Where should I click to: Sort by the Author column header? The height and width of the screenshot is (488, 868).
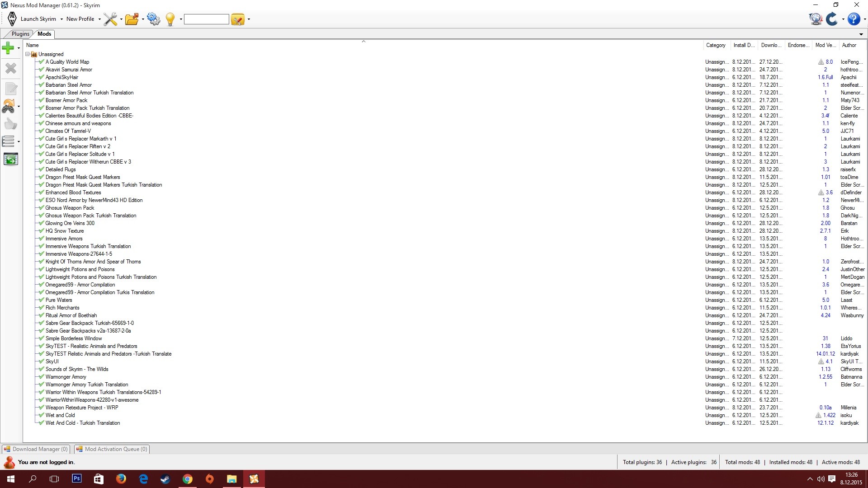[x=852, y=45]
